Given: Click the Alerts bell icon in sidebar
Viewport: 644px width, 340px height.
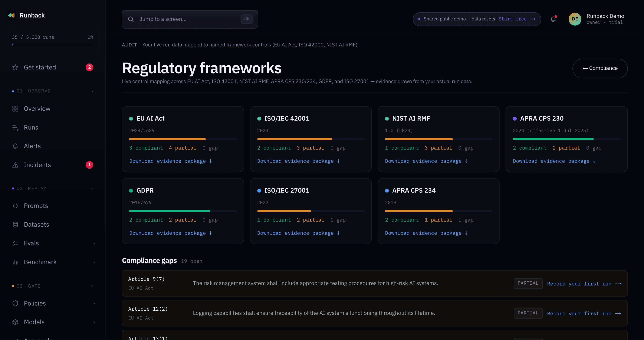Looking at the screenshot, I should [x=15, y=146].
